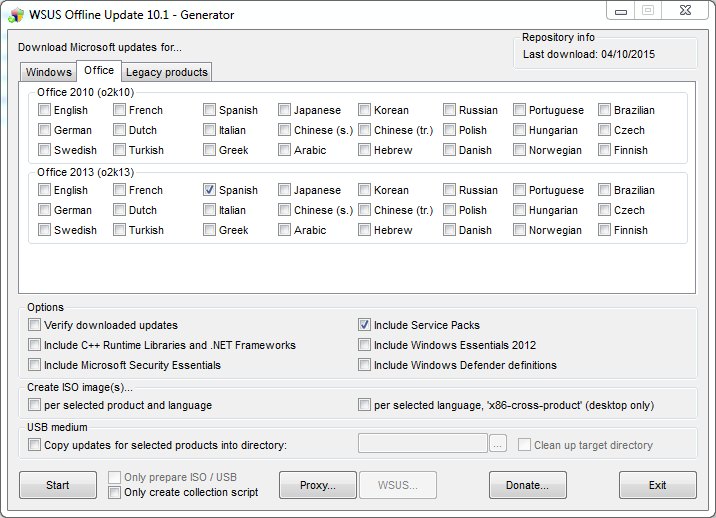Viewport: 716px width, 518px height.
Task: Check Copy updates for selected products into directory
Action: tap(35, 445)
